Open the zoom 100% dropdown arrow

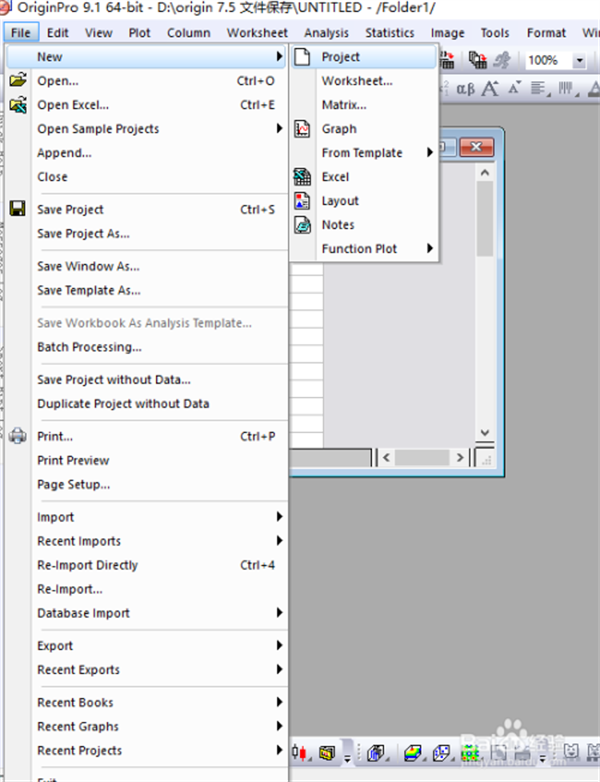tap(579, 61)
